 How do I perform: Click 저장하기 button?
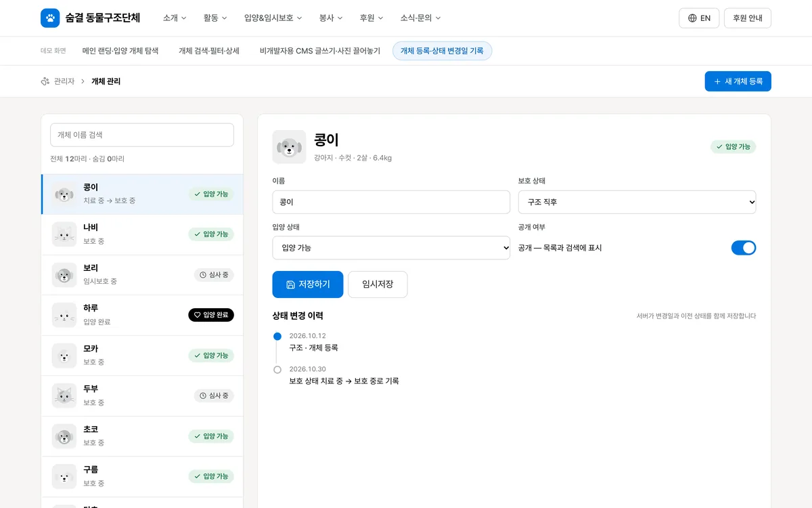click(x=308, y=284)
